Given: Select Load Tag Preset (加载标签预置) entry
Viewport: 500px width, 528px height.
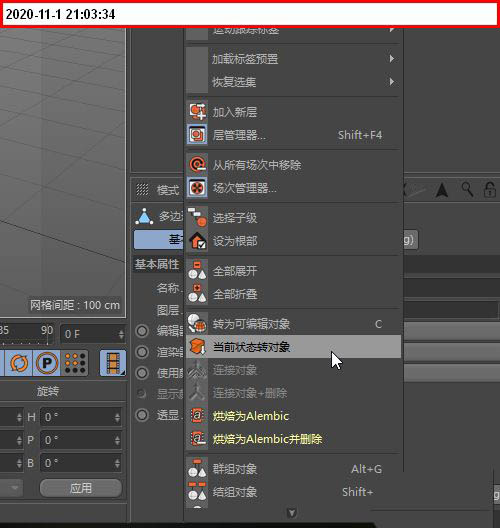Looking at the screenshot, I should pos(293,59).
